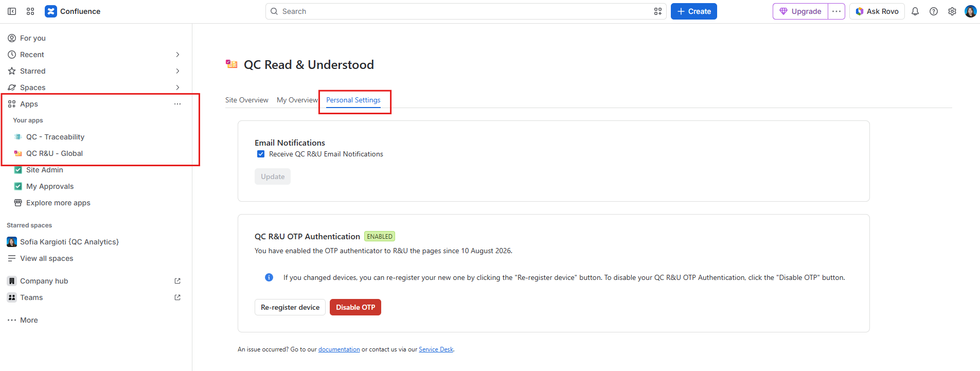This screenshot has height=371, width=980.
Task: Click View all spaces
Action: tap(46, 258)
